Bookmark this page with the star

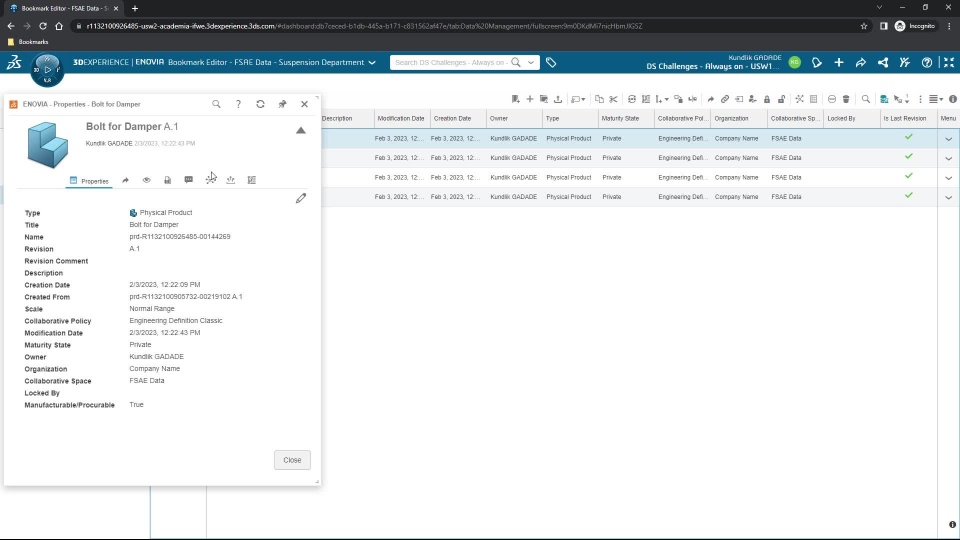pyautogui.click(x=864, y=26)
